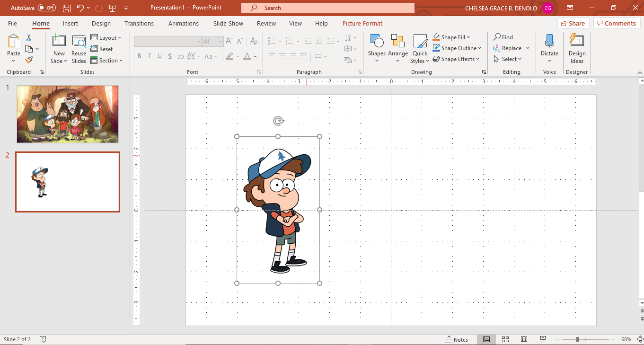Open the Arrange options
The image size is (644, 345).
click(x=398, y=48)
